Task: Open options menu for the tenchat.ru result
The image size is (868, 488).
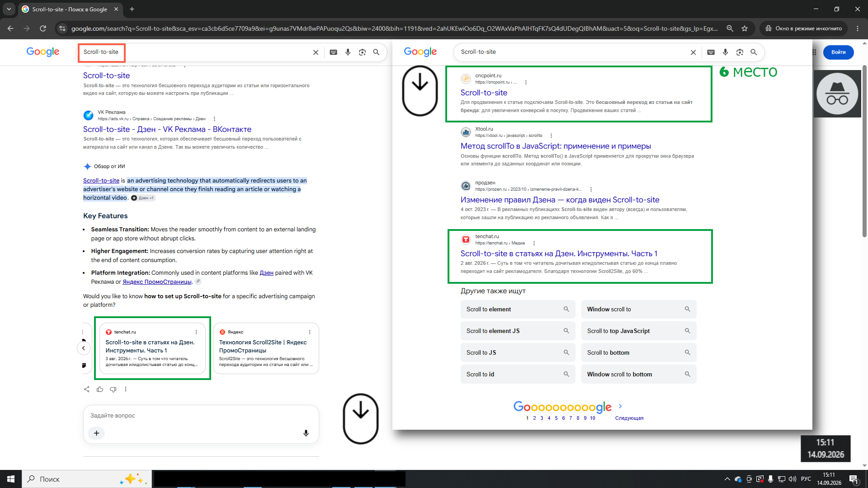Action: [x=534, y=243]
